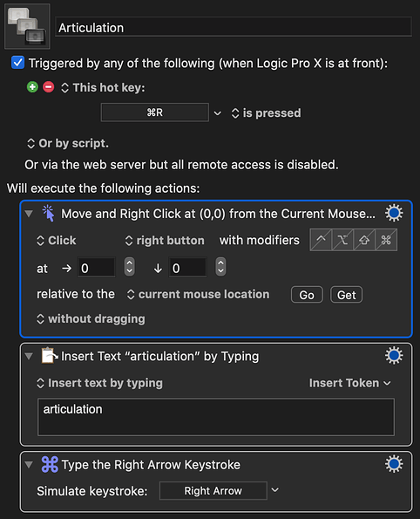Viewport: 420px width, 519px height.
Task: Collapse the Move and Right Click action
Action: [29, 214]
